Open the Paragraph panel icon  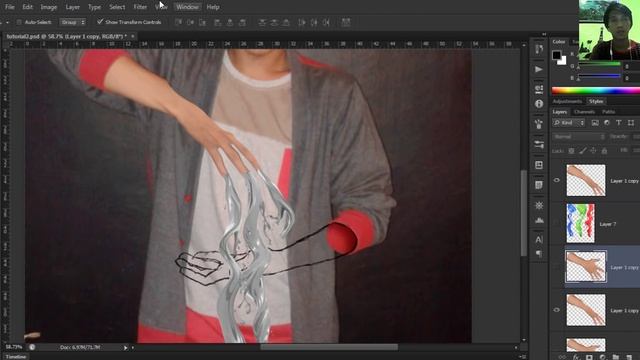539,254
